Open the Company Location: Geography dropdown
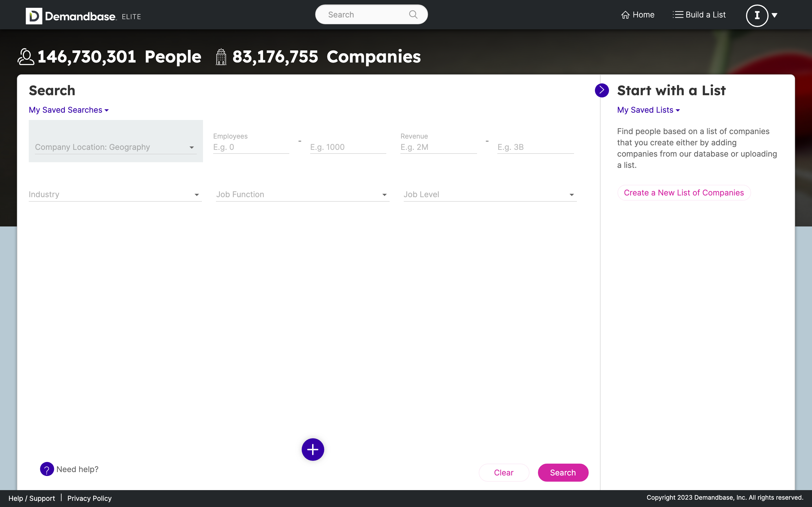 [116, 147]
